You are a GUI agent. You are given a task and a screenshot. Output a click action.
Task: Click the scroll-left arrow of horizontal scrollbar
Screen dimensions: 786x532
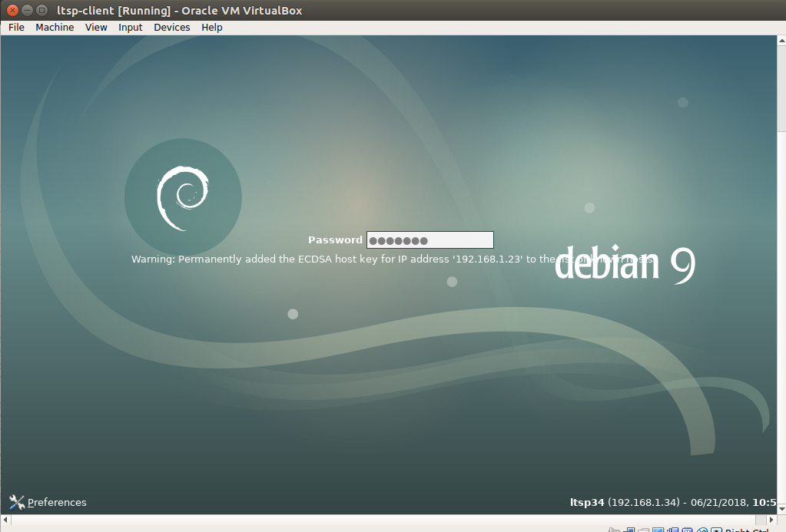5,520
